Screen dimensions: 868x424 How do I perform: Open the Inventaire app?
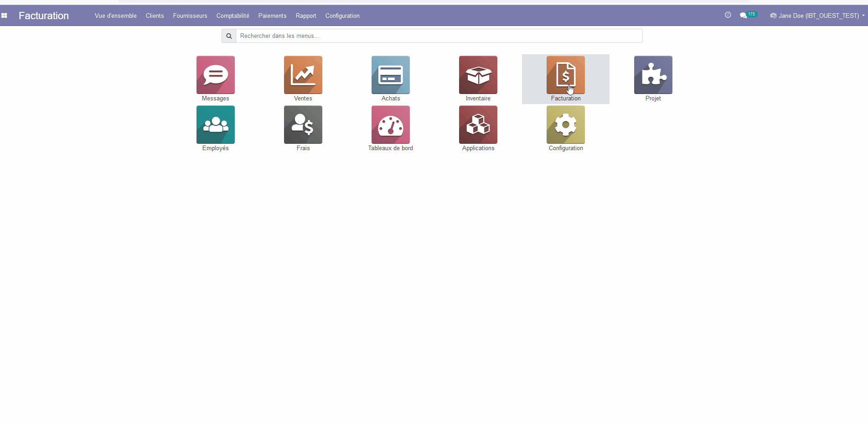coord(478,75)
